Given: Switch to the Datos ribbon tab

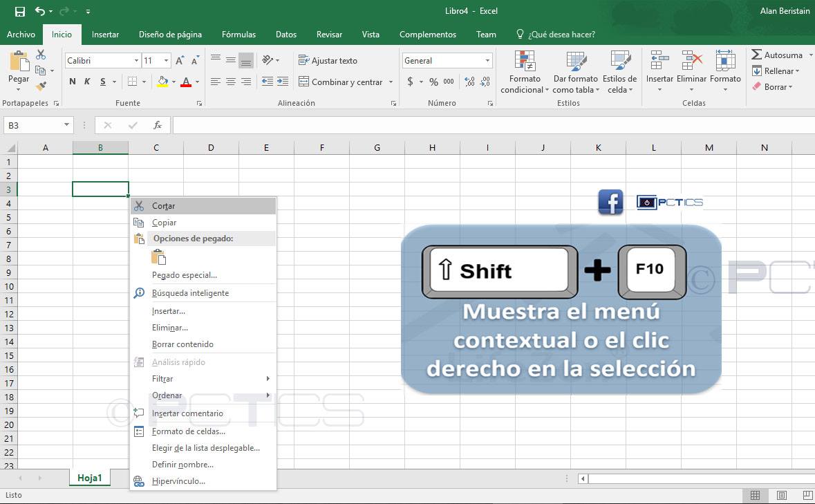Looking at the screenshot, I should coord(286,35).
